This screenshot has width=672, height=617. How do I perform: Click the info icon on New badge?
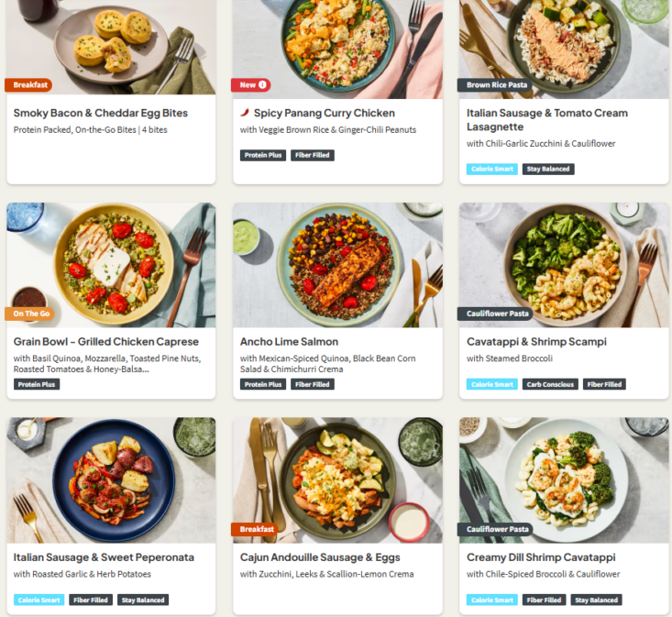[262, 85]
